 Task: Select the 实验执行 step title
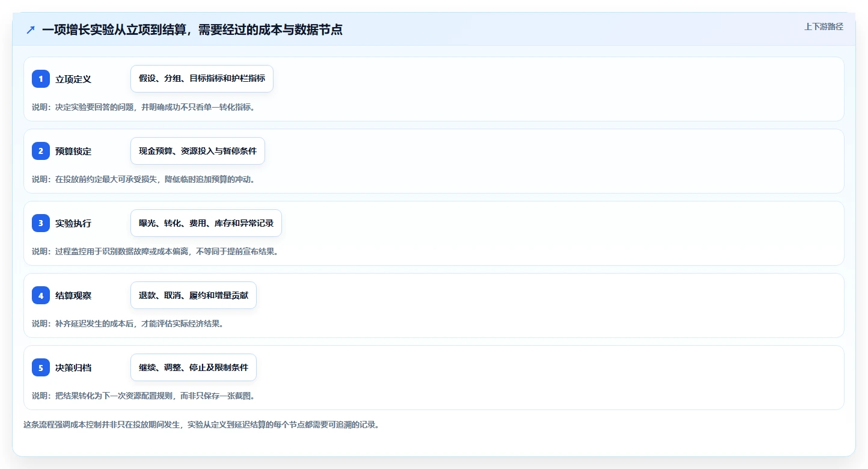pyautogui.click(x=73, y=223)
